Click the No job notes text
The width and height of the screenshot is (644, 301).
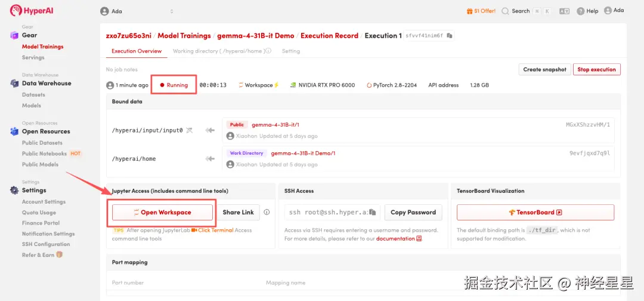tap(122, 69)
